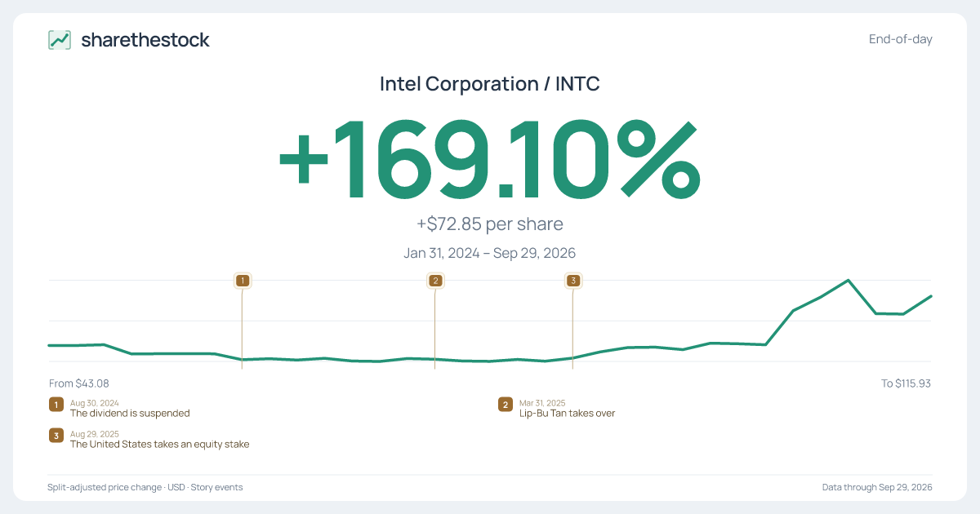Image resolution: width=980 pixels, height=514 pixels.
Task: Click the sharethestock chart logo icon
Action: [60, 40]
